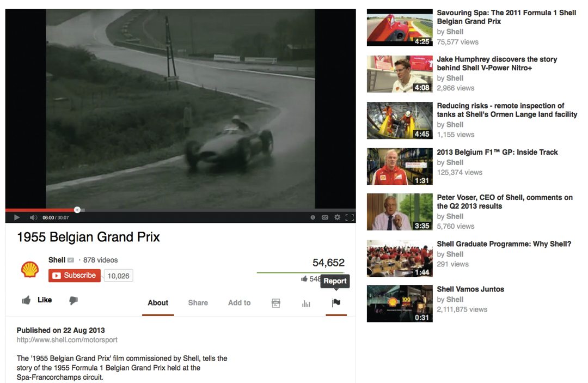The height and width of the screenshot is (383, 588).
Task: Open the Reducing risks video thumbnail
Action: 400,120
